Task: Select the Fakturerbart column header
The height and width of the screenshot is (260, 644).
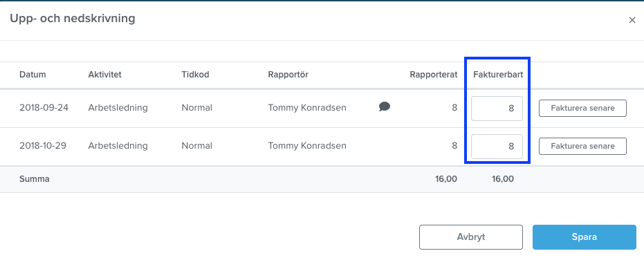Action: click(498, 75)
